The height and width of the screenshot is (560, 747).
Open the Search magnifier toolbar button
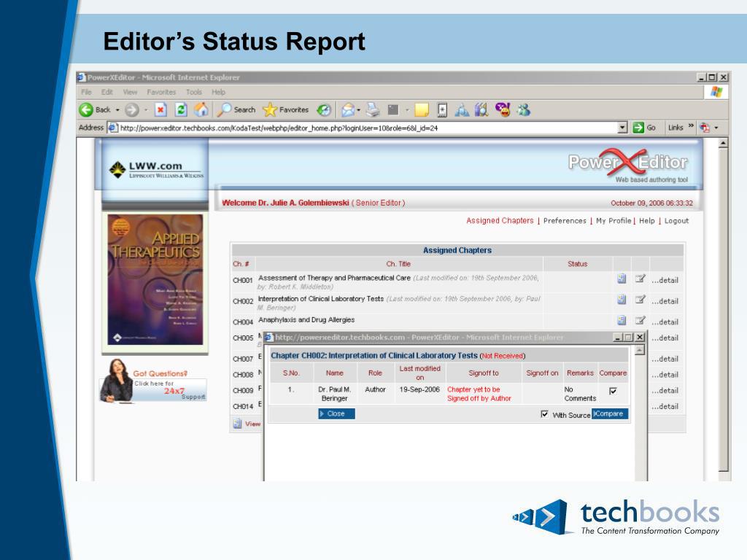[236, 110]
